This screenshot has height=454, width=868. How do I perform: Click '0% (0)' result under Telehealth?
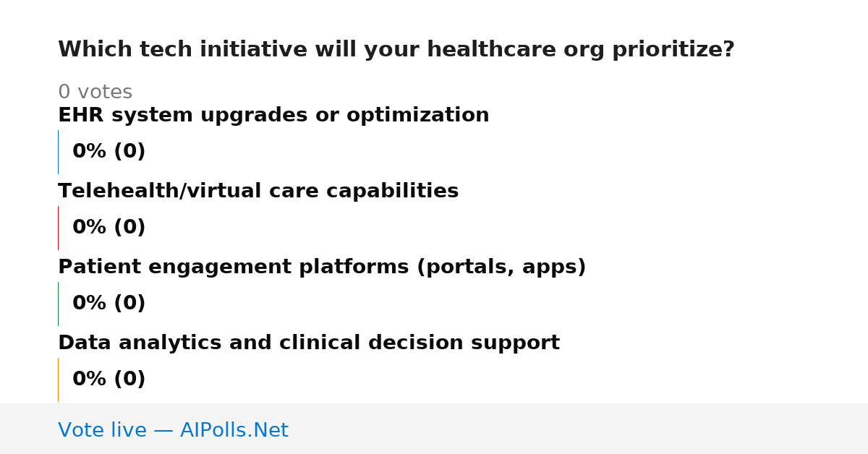click(x=109, y=228)
